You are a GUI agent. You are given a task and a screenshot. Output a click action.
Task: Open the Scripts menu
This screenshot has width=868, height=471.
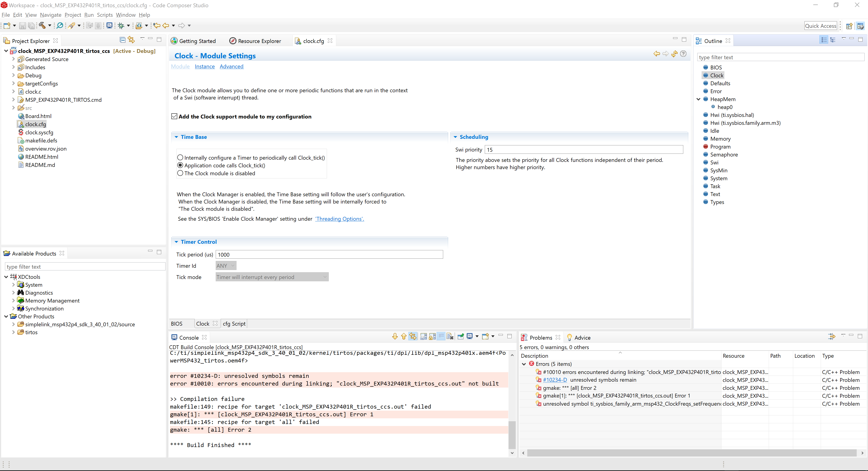click(105, 15)
